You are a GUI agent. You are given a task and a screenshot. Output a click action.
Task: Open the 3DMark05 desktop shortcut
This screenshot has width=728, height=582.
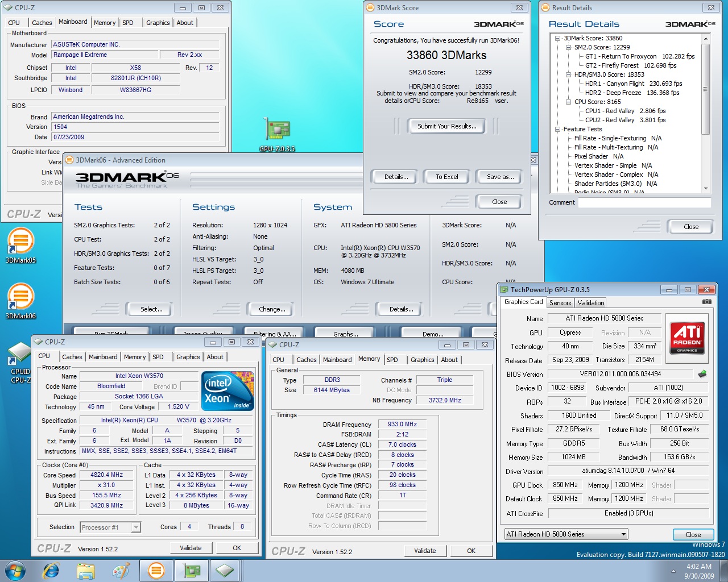pos(20,246)
